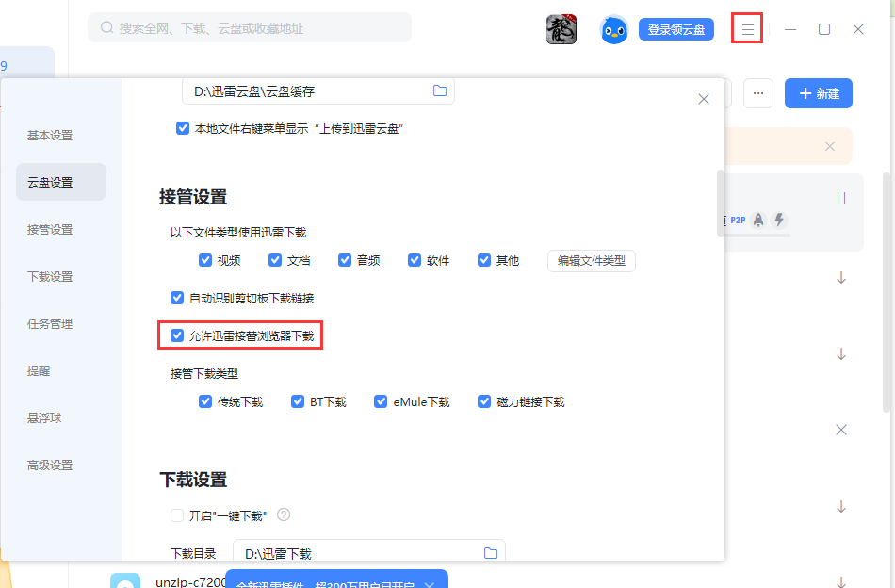
Task: Toggle the 磁力链接下载 checkbox
Action: (484, 402)
